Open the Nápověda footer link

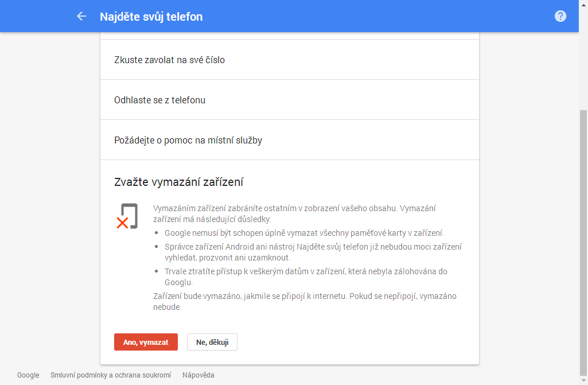[198, 375]
